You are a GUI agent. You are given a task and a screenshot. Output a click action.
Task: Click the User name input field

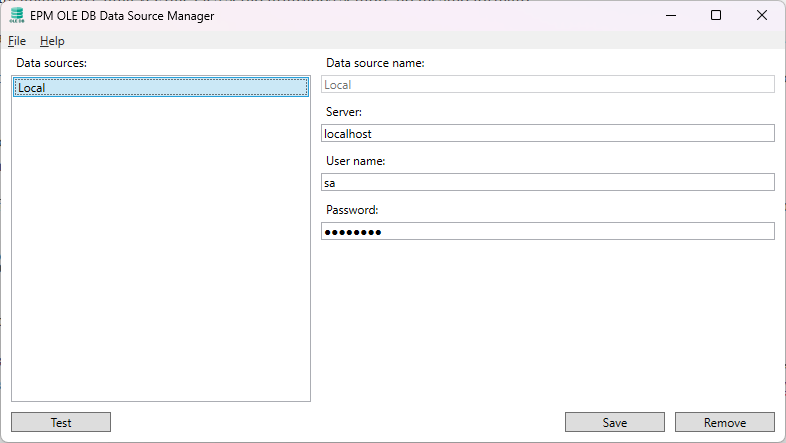tap(548, 182)
